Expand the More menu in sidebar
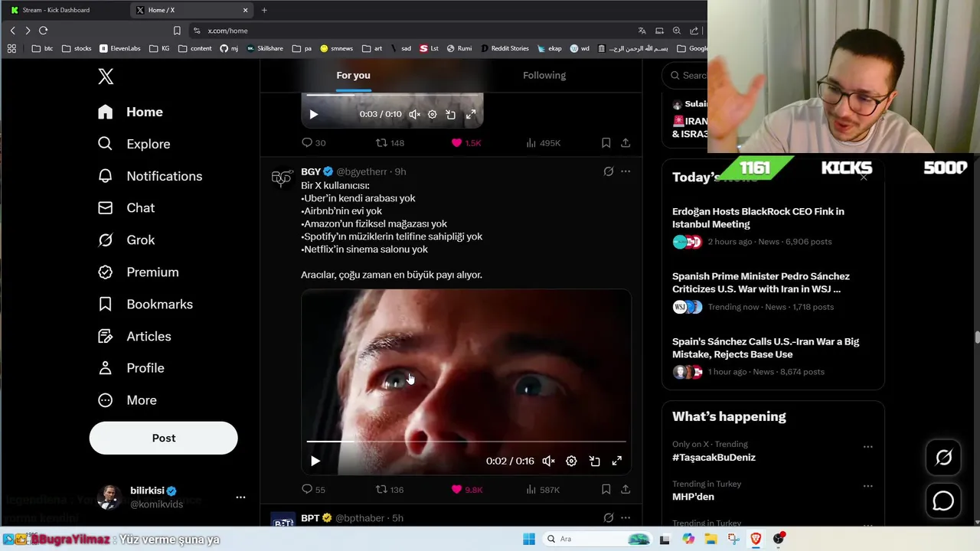Image resolution: width=980 pixels, height=551 pixels. 127,400
